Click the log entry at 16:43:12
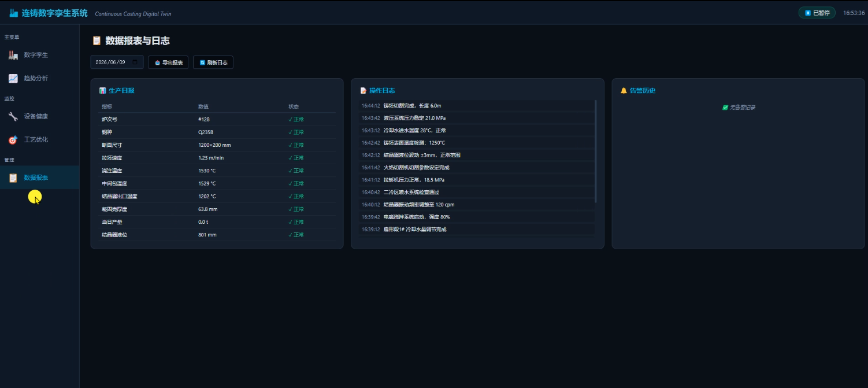Screen dimensions: 868x388 [476, 130]
